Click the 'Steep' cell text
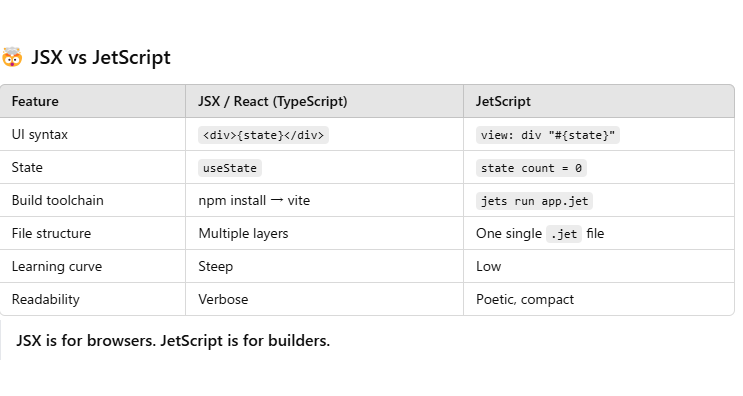The height and width of the screenshot is (396, 743). click(x=216, y=267)
